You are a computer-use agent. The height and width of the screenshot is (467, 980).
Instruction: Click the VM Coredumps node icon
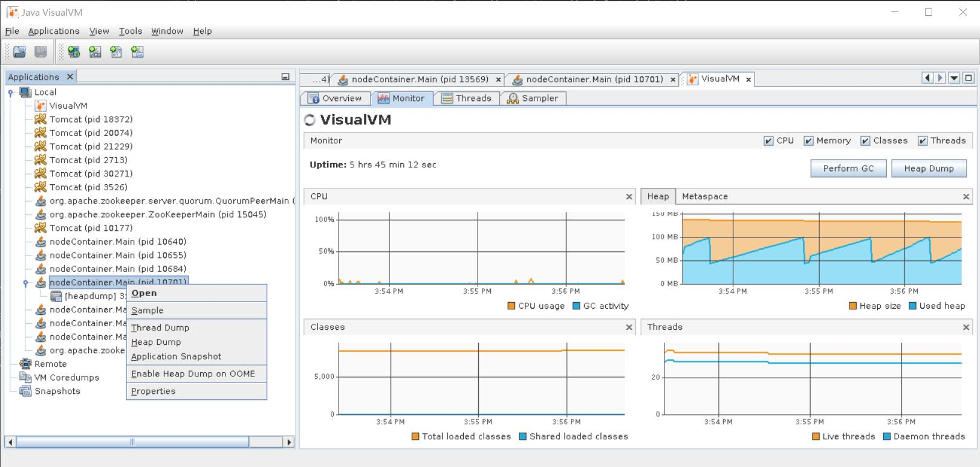[x=25, y=378]
